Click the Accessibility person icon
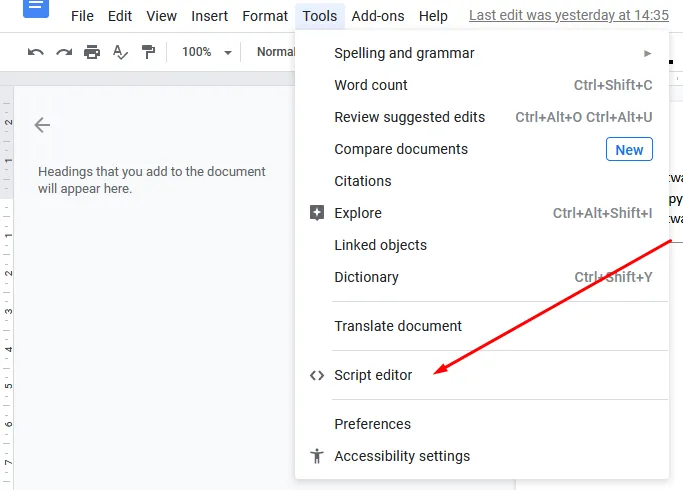This screenshot has width=683, height=490. [317, 456]
